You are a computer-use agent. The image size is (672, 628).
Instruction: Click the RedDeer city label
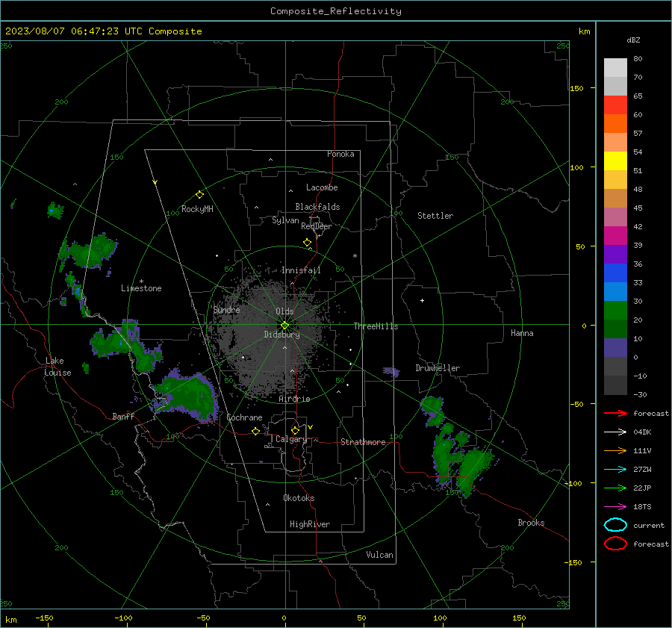tap(317, 226)
